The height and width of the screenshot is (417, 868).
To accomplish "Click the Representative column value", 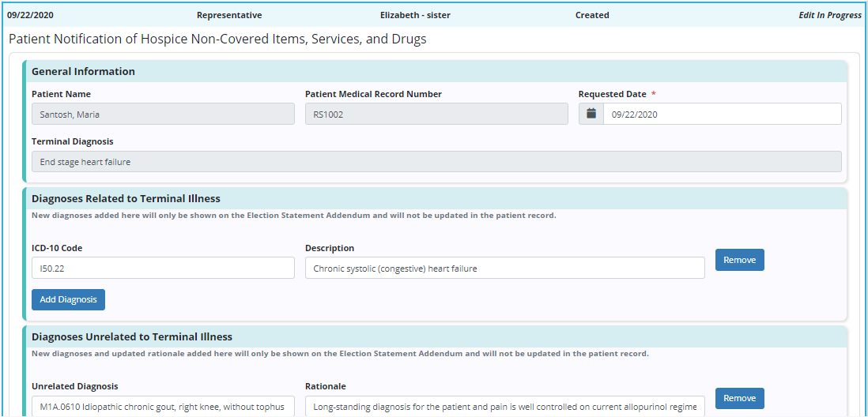I will 229,15.
